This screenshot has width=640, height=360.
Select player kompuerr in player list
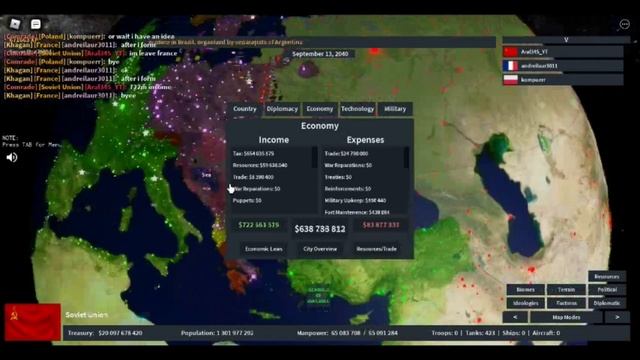(563, 80)
